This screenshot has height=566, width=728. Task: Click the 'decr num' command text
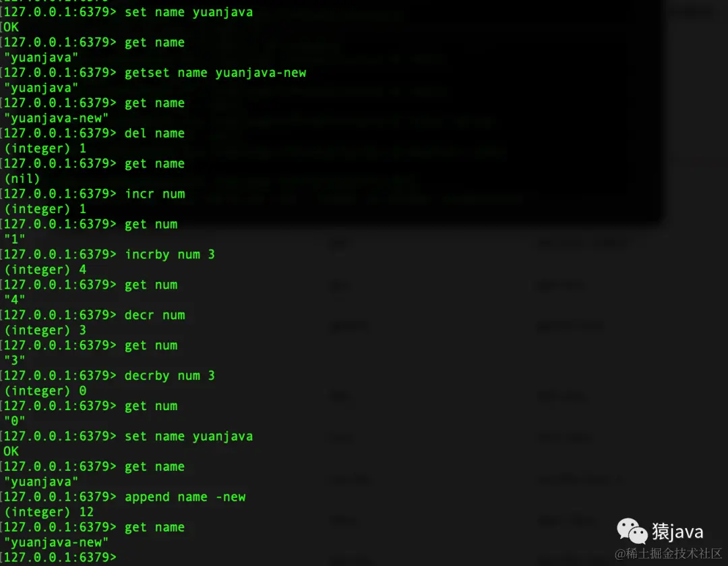coord(154,315)
